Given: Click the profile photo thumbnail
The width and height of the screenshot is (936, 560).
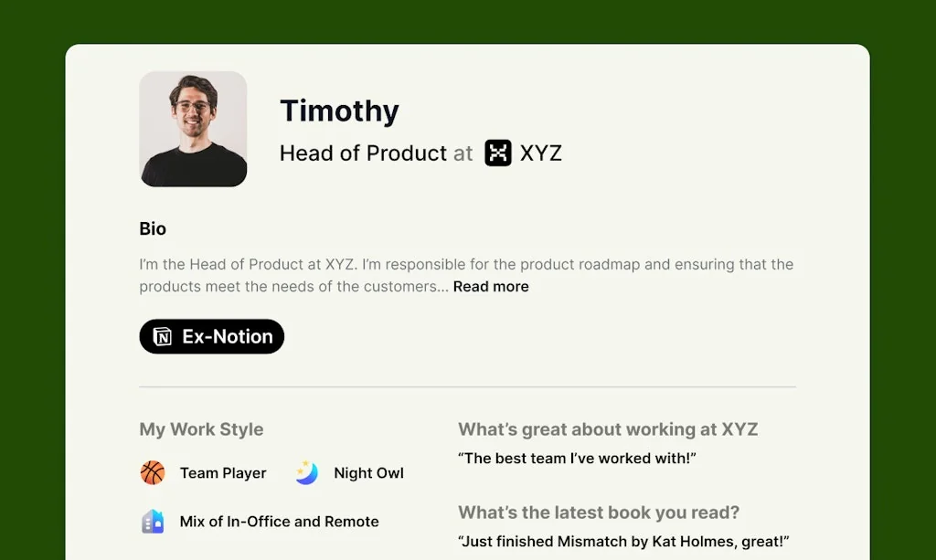Looking at the screenshot, I should pyautogui.click(x=193, y=129).
